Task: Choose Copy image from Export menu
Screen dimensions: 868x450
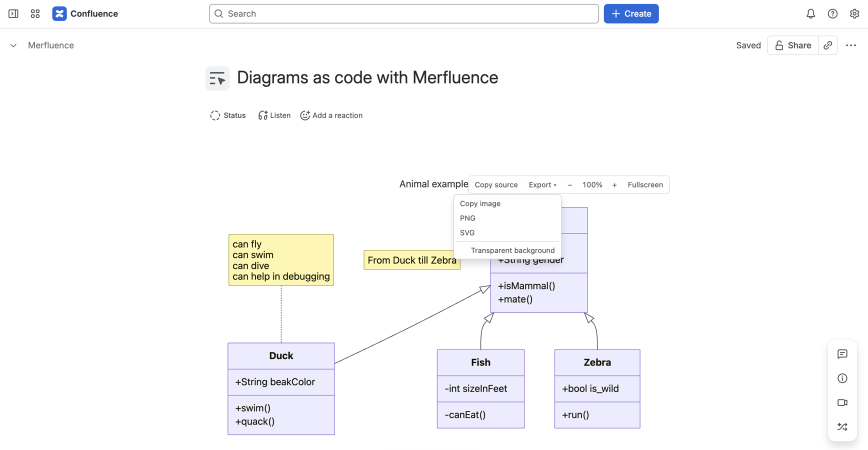Action: [507, 203]
